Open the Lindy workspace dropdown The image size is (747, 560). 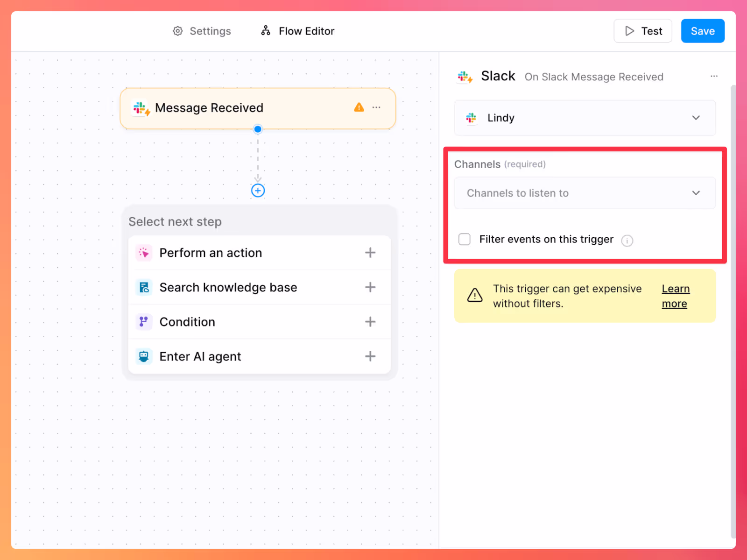(x=585, y=118)
